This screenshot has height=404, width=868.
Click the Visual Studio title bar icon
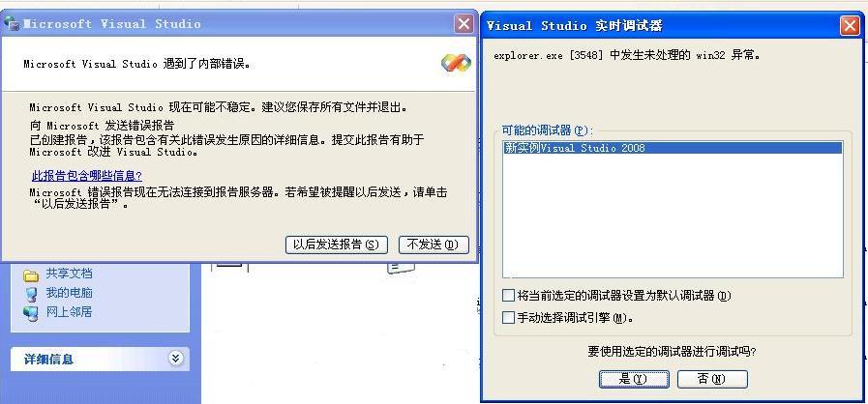coord(12,24)
